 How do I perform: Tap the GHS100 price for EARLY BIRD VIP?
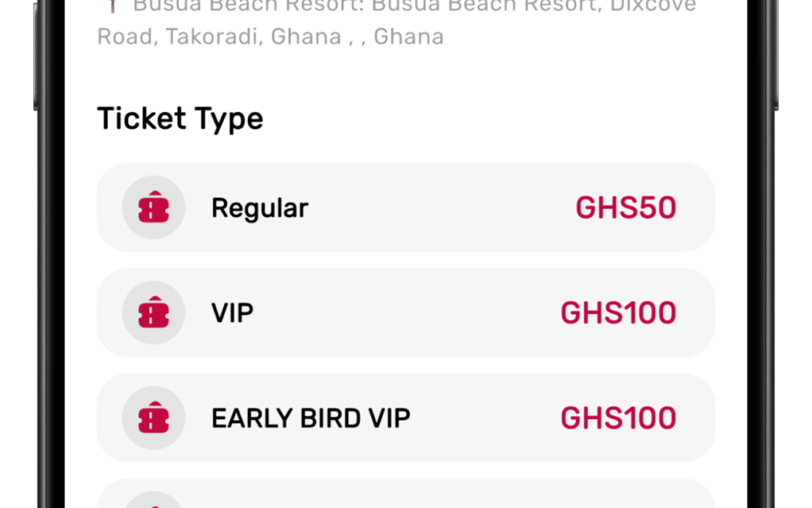[618, 418]
